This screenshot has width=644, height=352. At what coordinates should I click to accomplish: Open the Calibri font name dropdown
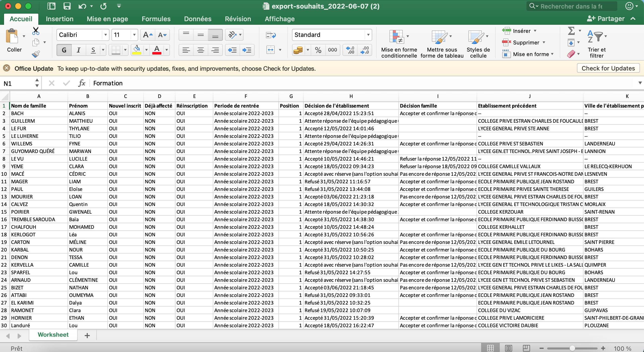click(x=105, y=35)
